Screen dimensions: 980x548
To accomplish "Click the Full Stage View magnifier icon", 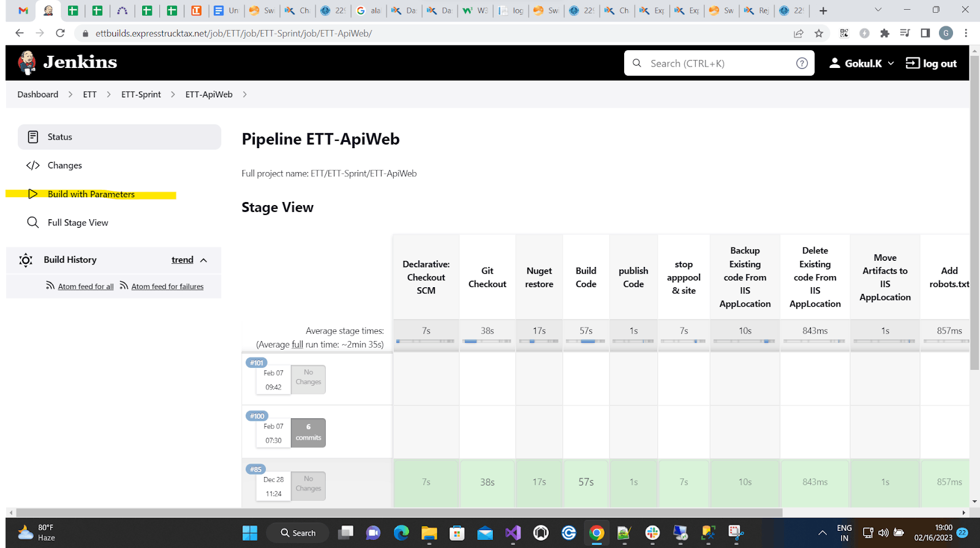I will (x=33, y=222).
